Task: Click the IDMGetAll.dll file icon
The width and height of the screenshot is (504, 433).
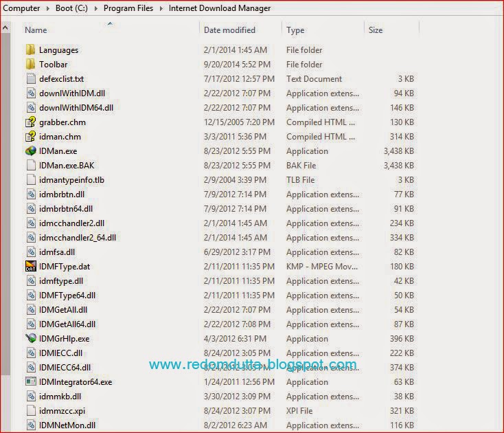Action: 31,310
